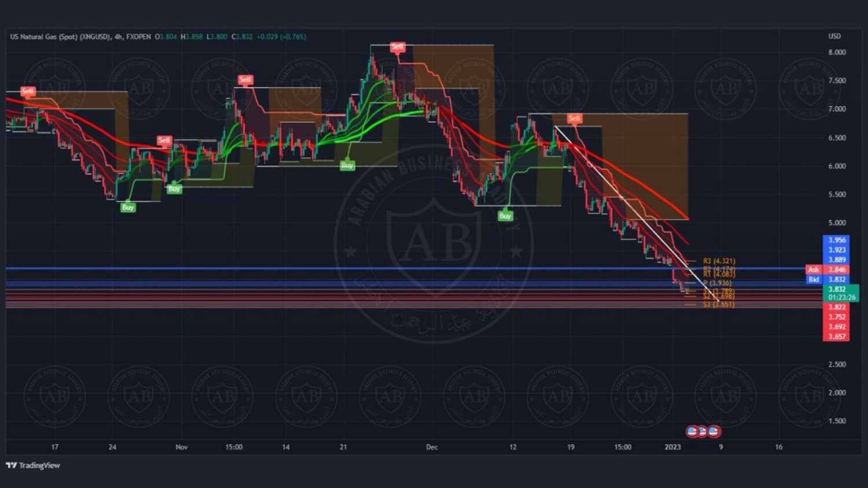
Task: Click the Sell signal at the chart's highest peak
Action: 397,47
